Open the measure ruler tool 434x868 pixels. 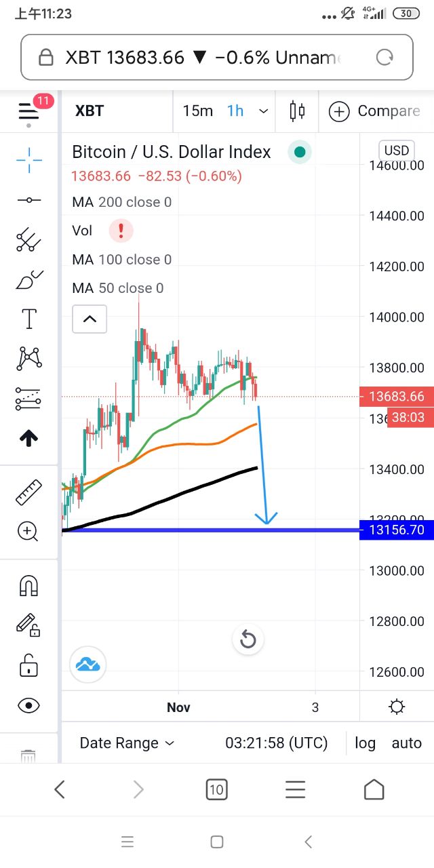(x=29, y=492)
